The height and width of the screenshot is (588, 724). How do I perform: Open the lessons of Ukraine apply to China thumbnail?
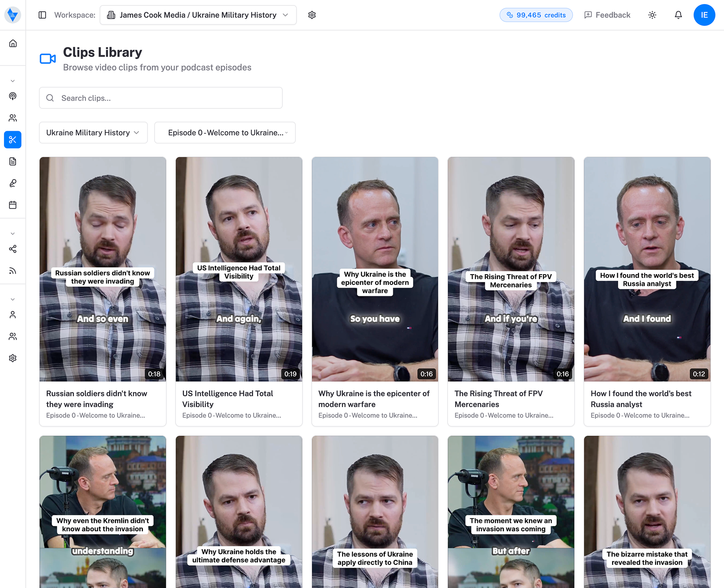(x=375, y=512)
